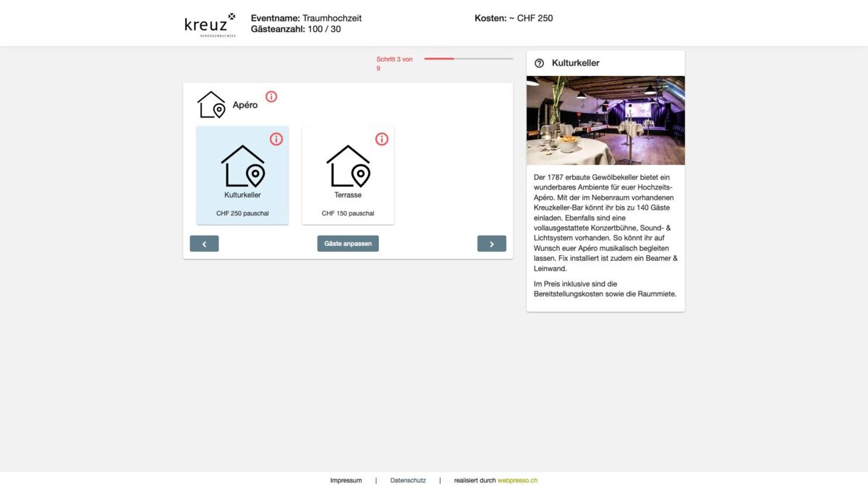Open the info icon on the Kulturkeller card
The image size is (868, 488).
pyautogui.click(x=276, y=139)
